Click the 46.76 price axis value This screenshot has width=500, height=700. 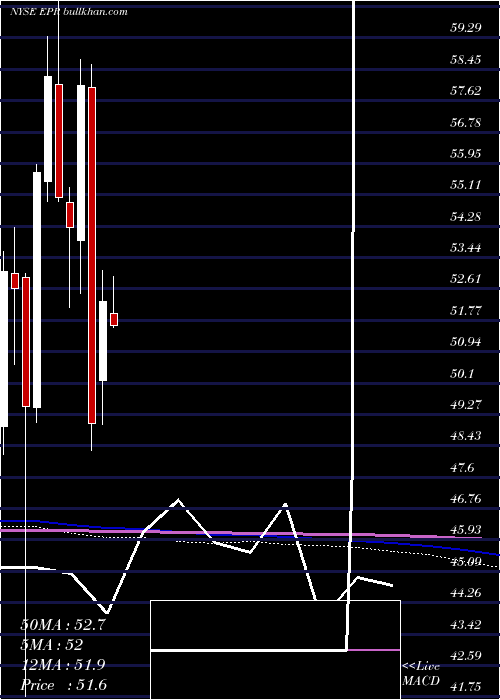point(466,499)
